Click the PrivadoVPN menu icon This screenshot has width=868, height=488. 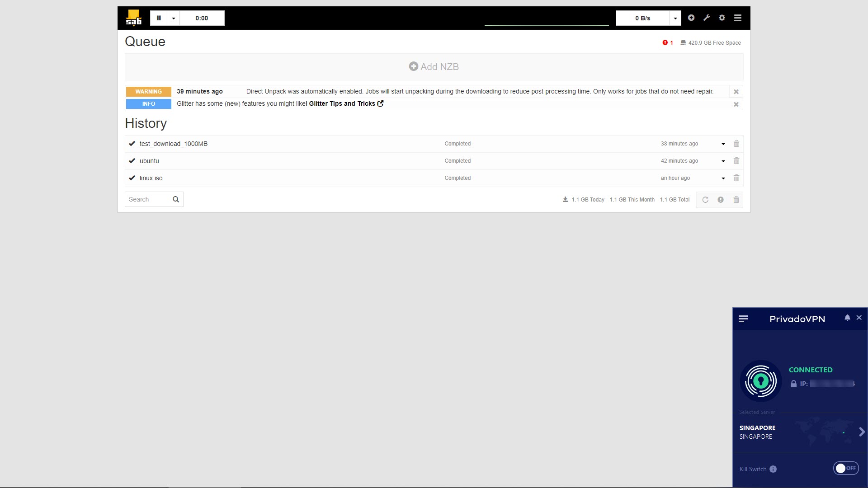pos(742,318)
